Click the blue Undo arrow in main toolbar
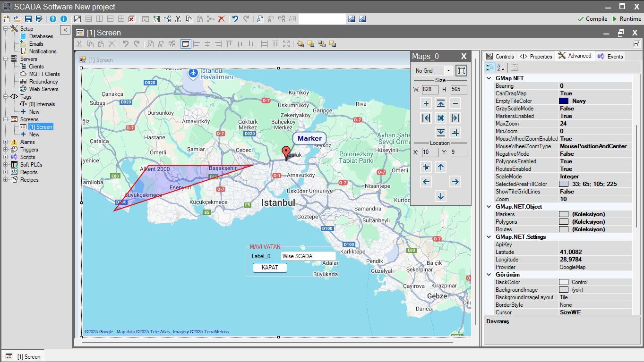The image size is (644, 362). [x=235, y=19]
